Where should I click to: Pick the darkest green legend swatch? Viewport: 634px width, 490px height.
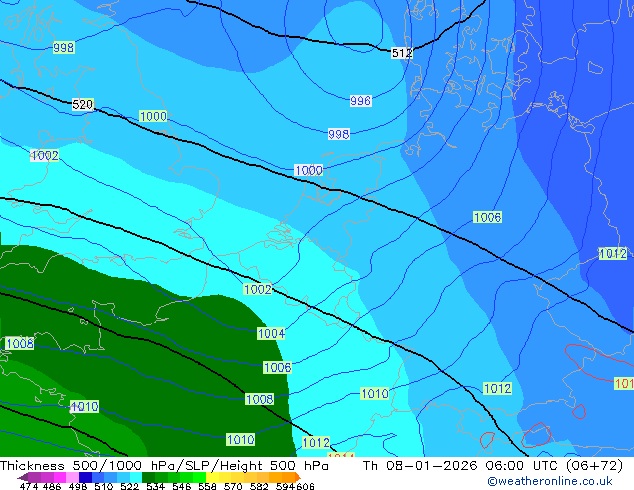pos(148,477)
